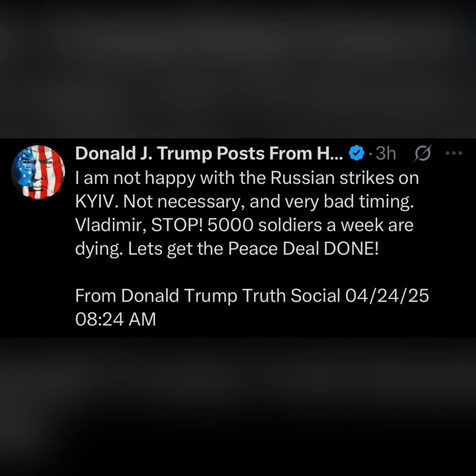The image size is (476, 476).
Task: Open the flag-painted profile avatar
Action: point(38,172)
